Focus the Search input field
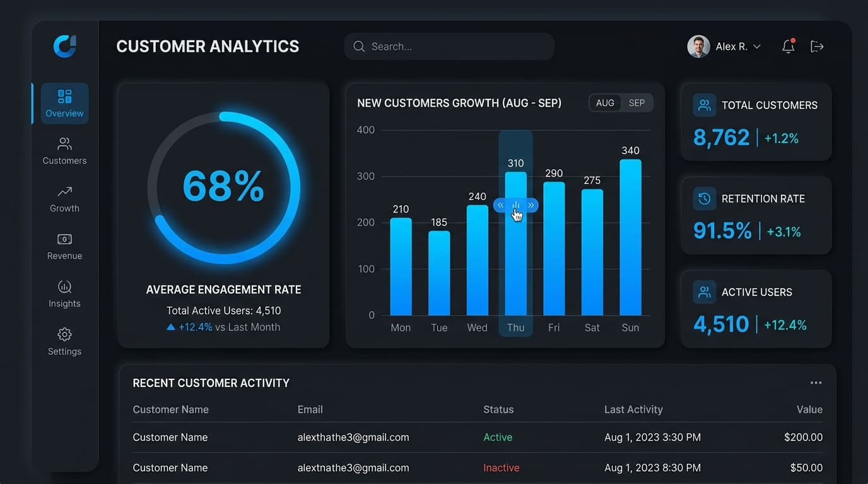 pyautogui.click(x=449, y=46)
